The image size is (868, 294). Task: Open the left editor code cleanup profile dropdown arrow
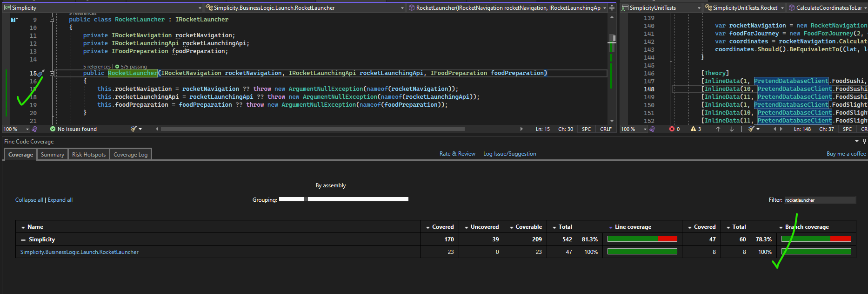tap(140, 129)
